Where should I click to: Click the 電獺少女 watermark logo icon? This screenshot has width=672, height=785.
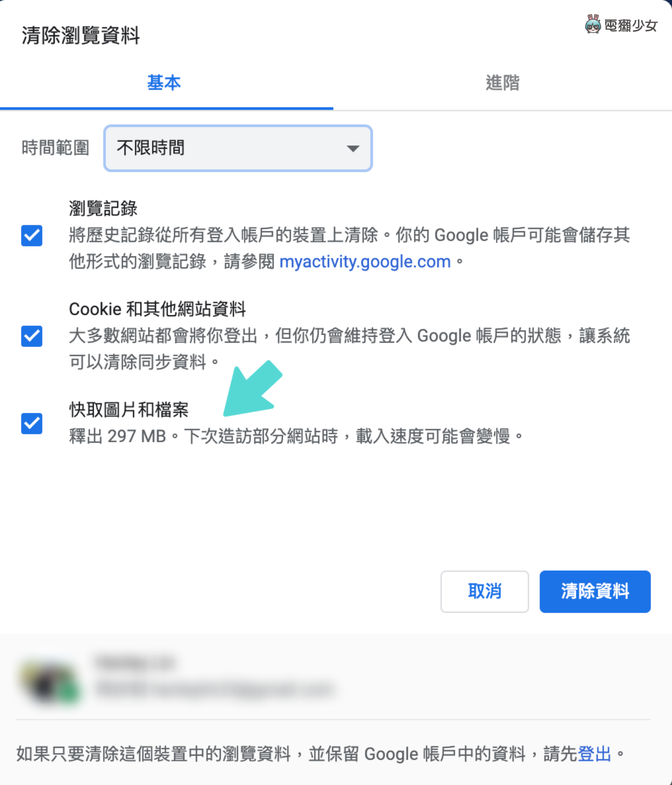(x=593, y=24)
